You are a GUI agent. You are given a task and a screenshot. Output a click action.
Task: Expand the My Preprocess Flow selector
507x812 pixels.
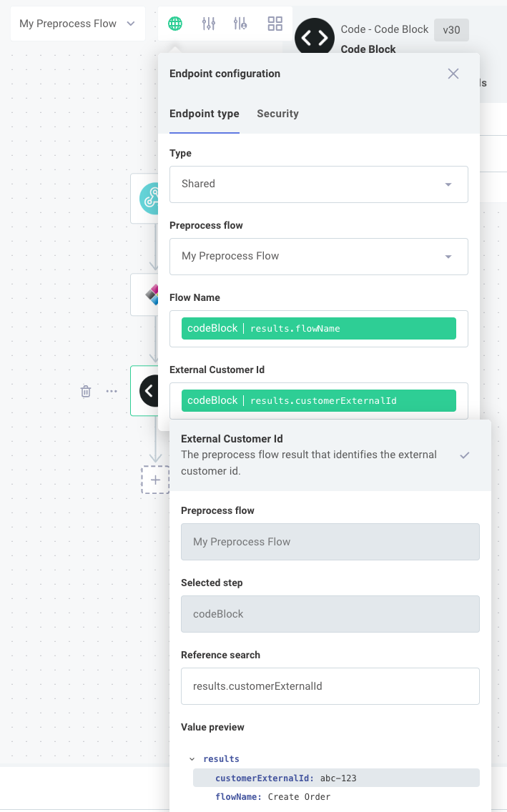point(77,23)
